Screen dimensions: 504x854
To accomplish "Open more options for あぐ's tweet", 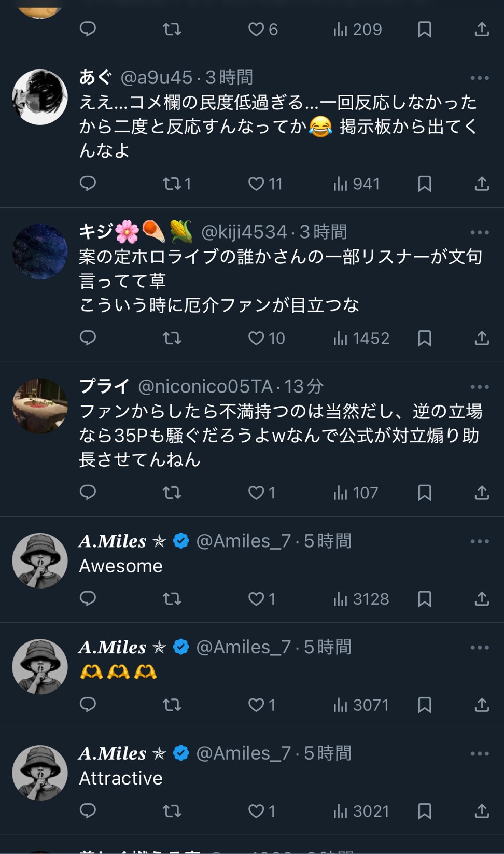I will (479, 78).
